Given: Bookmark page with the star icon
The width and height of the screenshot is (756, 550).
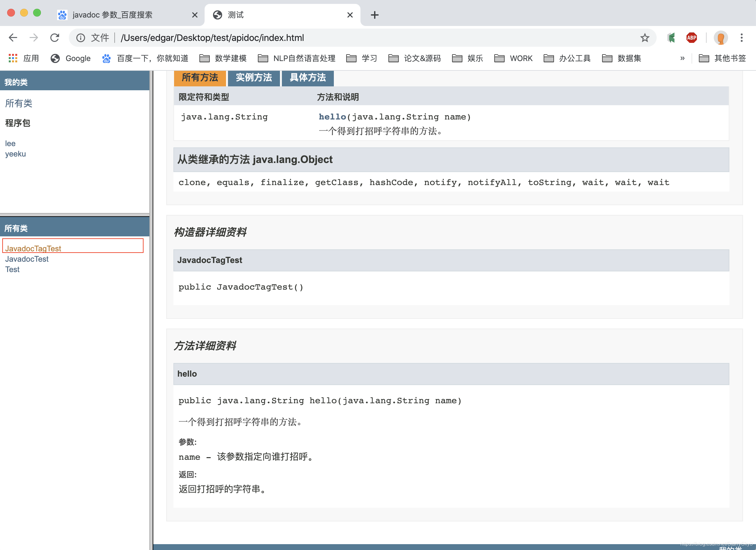Looking at the screenshot, I should pos(644,38).
